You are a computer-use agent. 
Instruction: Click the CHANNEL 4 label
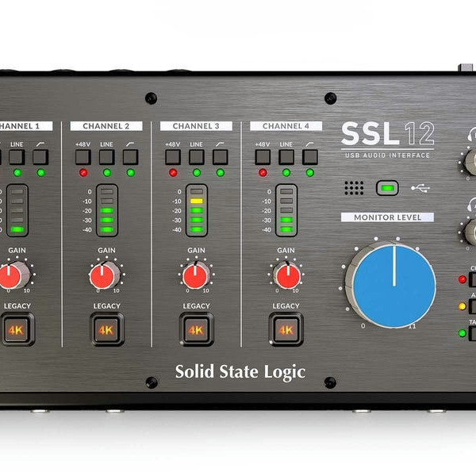(x=286, y=126)
